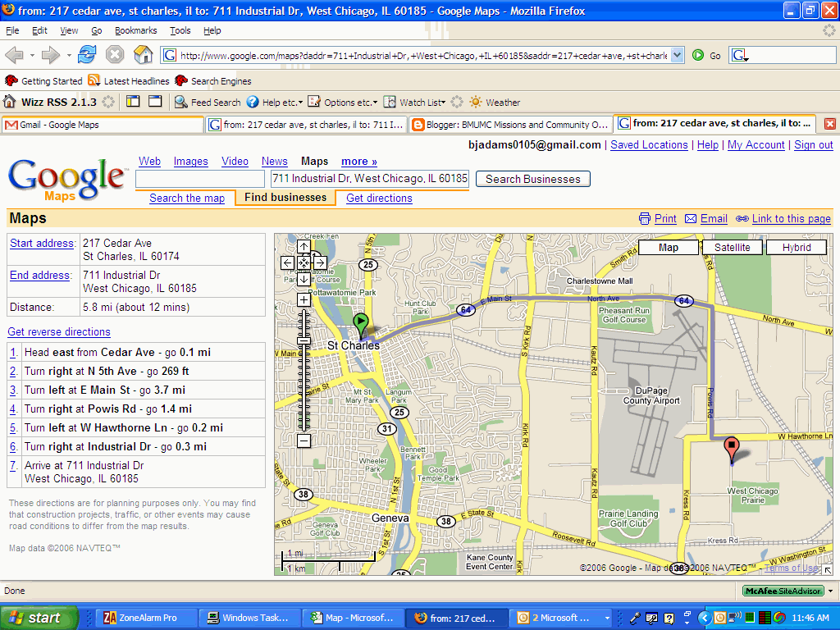Open Getting Started bookmark

click(x=43, y=81)
